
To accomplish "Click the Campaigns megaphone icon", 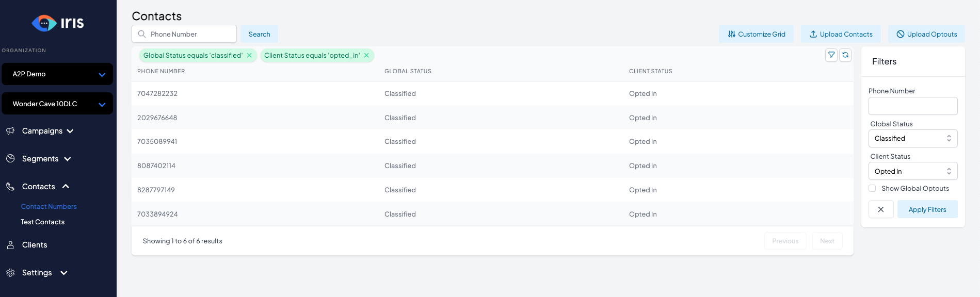I will point(10,131).
